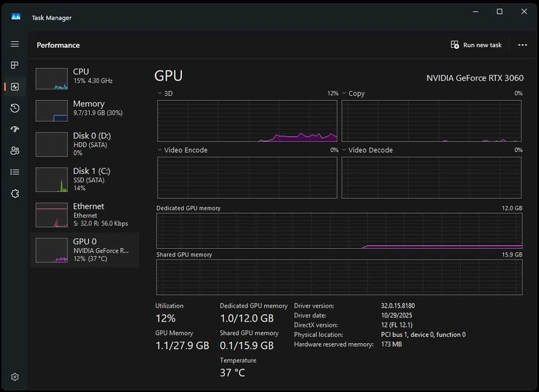Viewport: 539px width, 392px height.
Task: Click the Run new task icon
Action: (x=455, y=45)
